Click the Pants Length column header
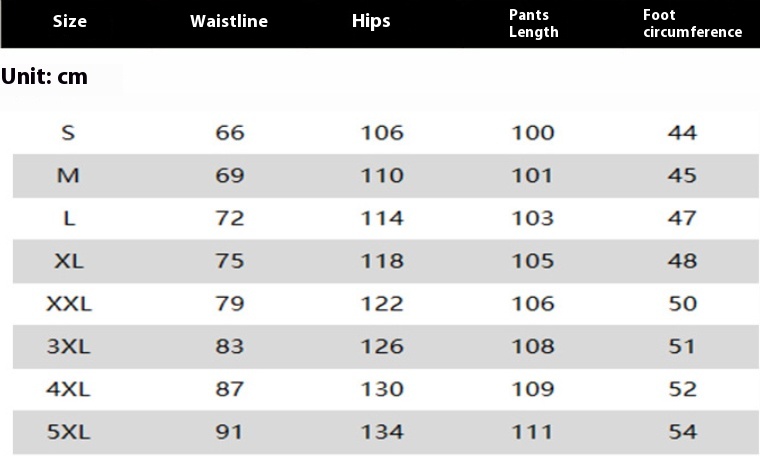760x456 pixels. click(x=534, y=23)
